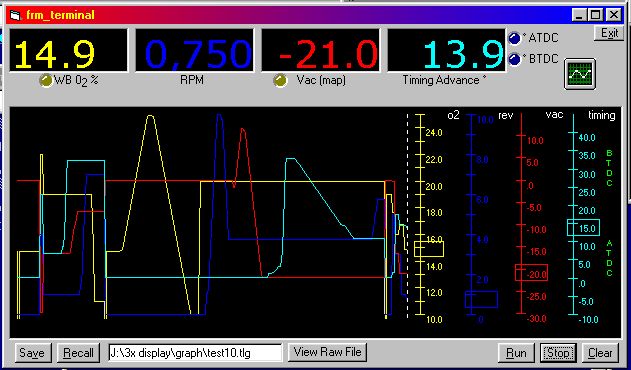Select the ATDC indicator light
This screenshot has width=631, height=370.
[x=514, y=38]
